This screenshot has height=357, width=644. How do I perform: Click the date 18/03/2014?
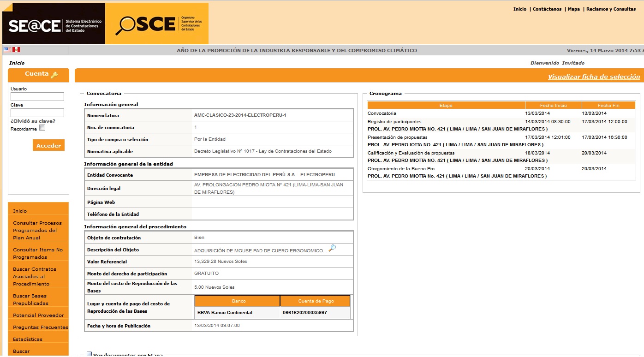[537, 153]
